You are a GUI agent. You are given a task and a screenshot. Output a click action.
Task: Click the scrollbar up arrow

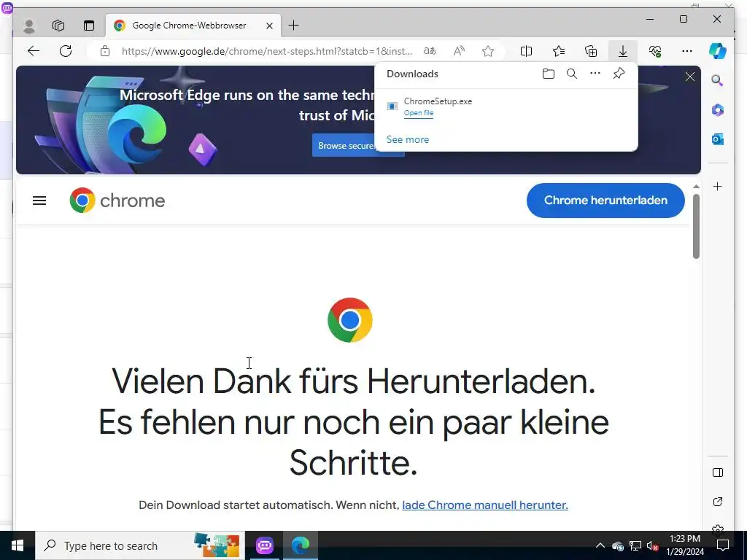[696, 187]
